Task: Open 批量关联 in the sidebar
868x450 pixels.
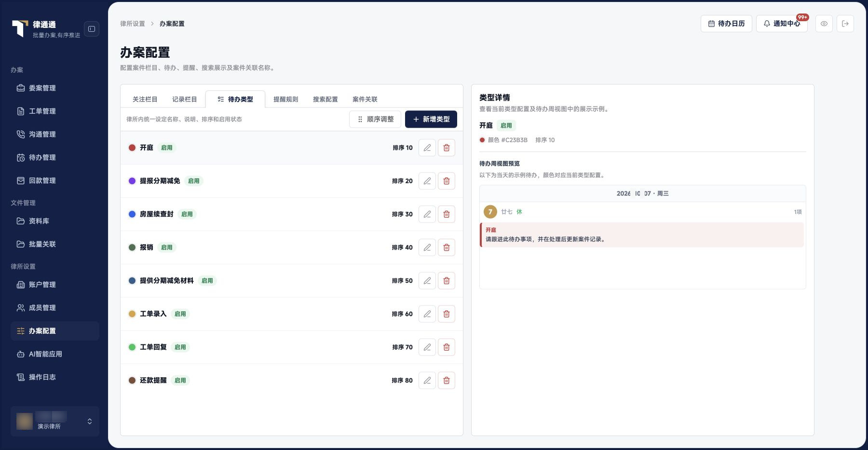Action: (55, 244)
